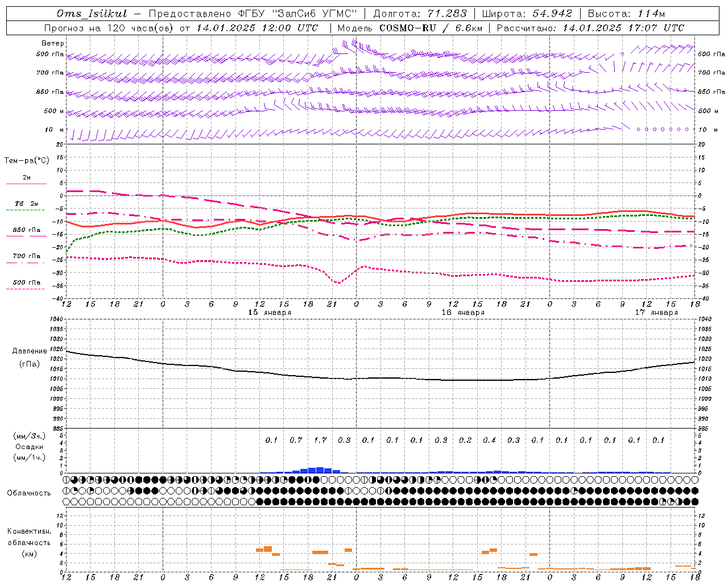Click the '850 гПа' temperature legend entry
728x582 pixels.
[x=27, y=230]
